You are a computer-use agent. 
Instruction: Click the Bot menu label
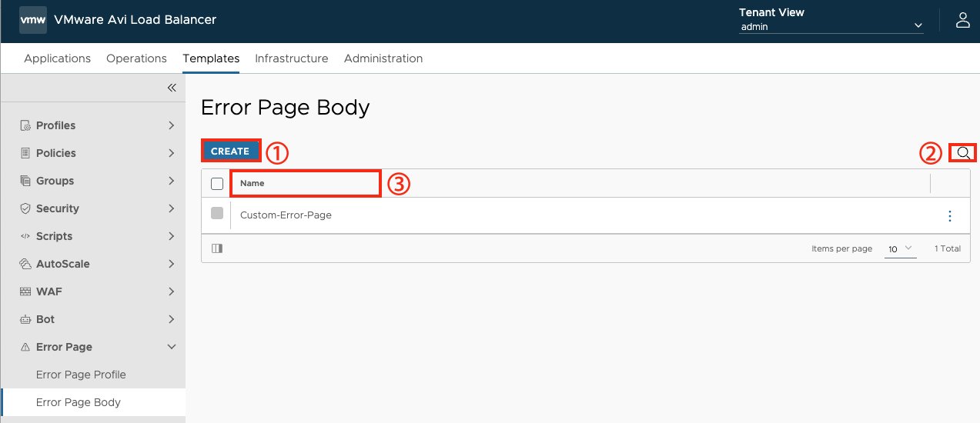45,319
